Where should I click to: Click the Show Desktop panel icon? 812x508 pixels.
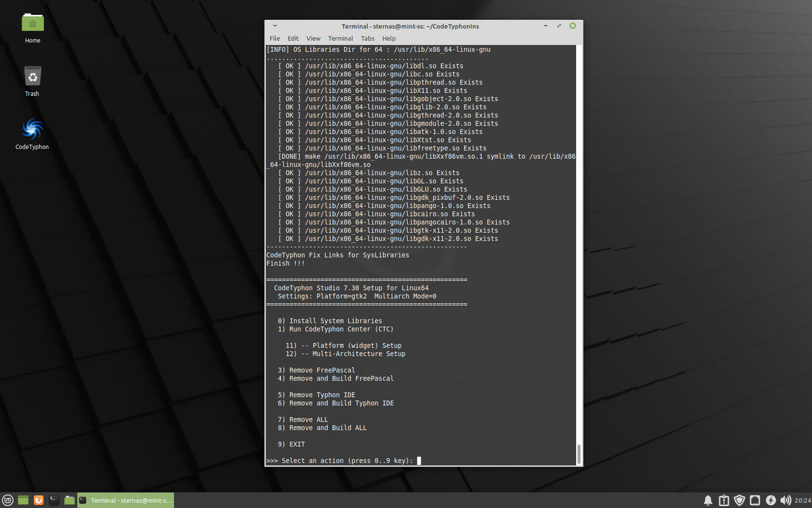coord(23,500)
